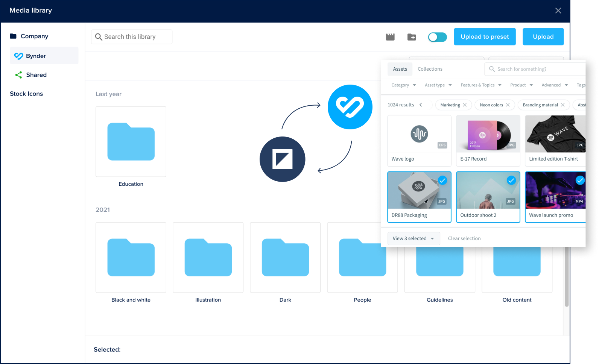Click the Clear selection link
This screenshot has width=602, height=364.
464,238
